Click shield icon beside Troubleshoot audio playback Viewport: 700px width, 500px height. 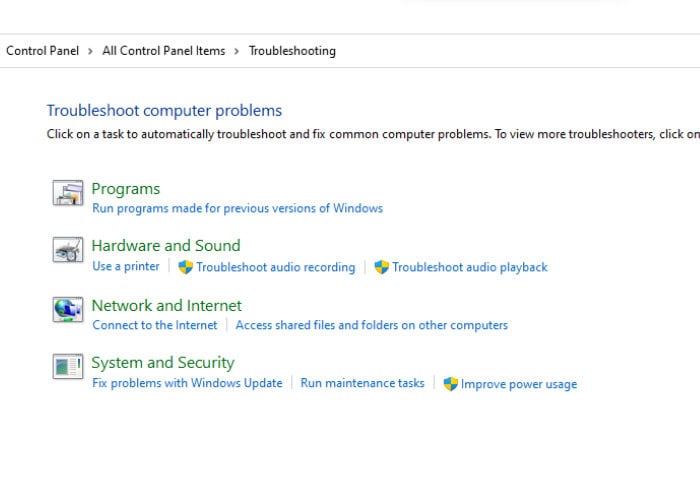click(382, 267)
